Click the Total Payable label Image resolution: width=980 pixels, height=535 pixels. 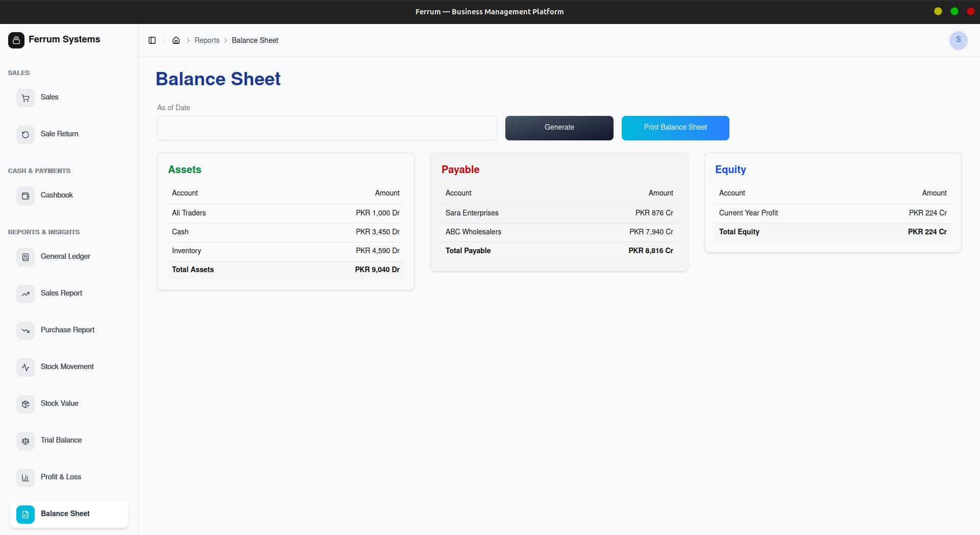[468, 251]
